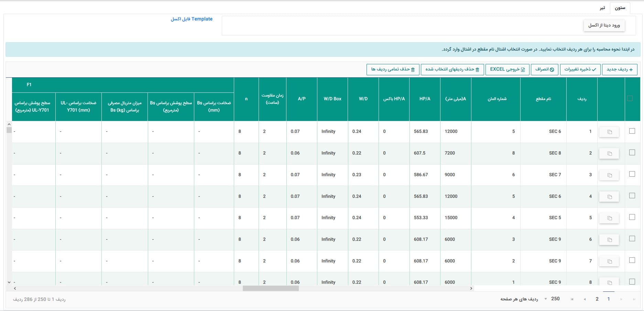Screen dimensions: 644x311
Task: Click the F1 group column header
Action: pyautogui.click(x=123, y=85)
